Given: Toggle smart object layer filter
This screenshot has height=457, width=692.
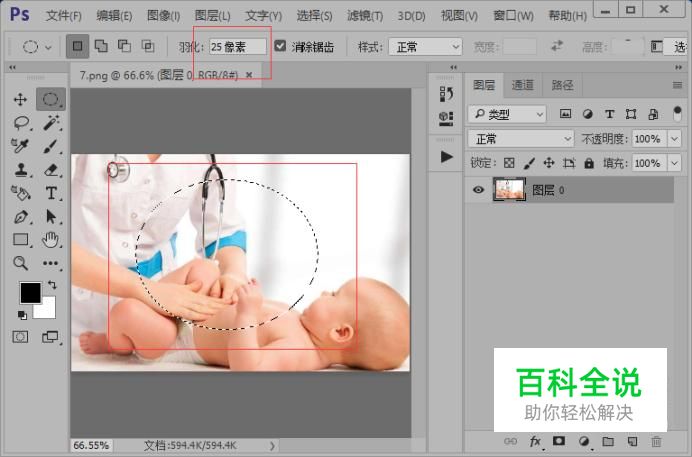Looking at the screenshot, I should click(654, 114).
